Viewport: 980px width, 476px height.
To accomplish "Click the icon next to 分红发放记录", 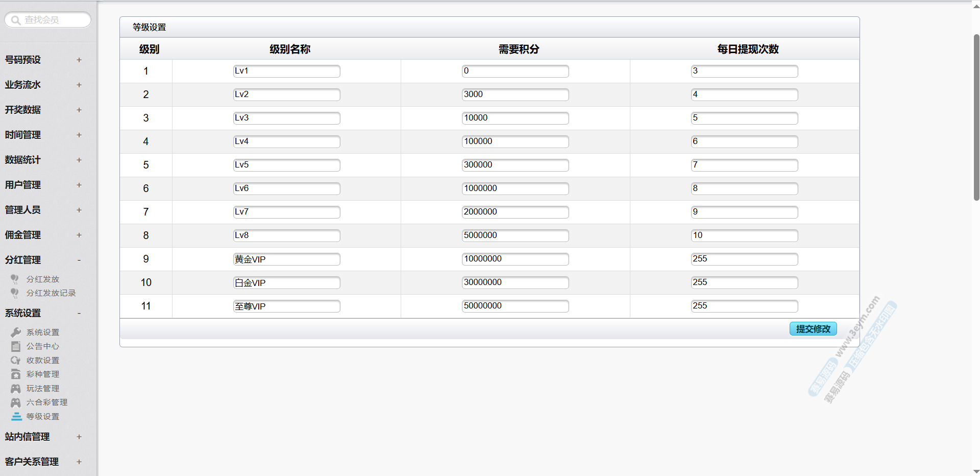I will click(15, 293).
